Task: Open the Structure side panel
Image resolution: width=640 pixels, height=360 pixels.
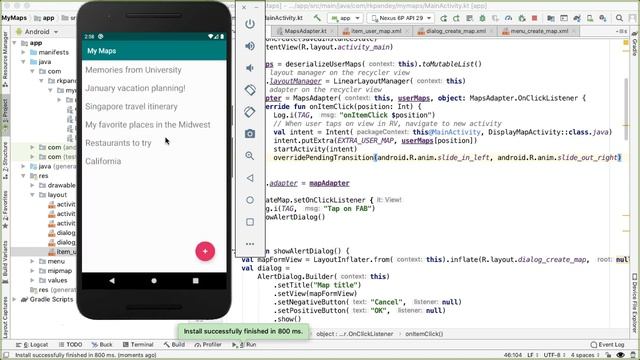Action: (x=5, y=160)
